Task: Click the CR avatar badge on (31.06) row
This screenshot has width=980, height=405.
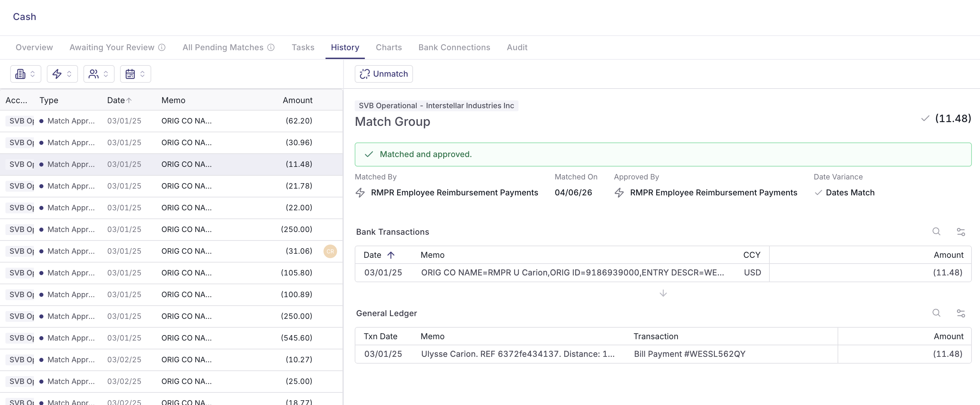Action: pos(330,251)
